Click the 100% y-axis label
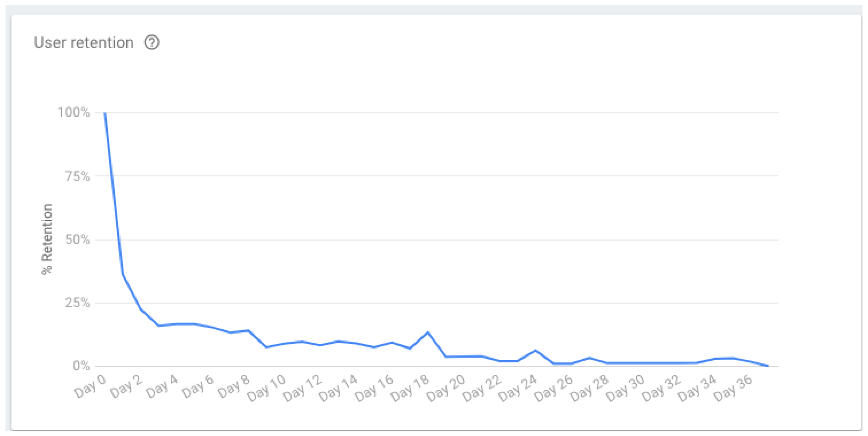868x436 pixels. 74,112
